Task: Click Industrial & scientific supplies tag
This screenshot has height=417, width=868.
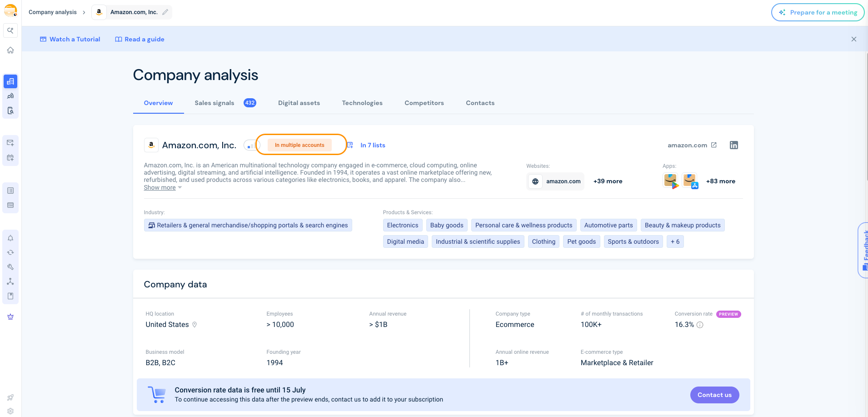Action: pos(478,241)
